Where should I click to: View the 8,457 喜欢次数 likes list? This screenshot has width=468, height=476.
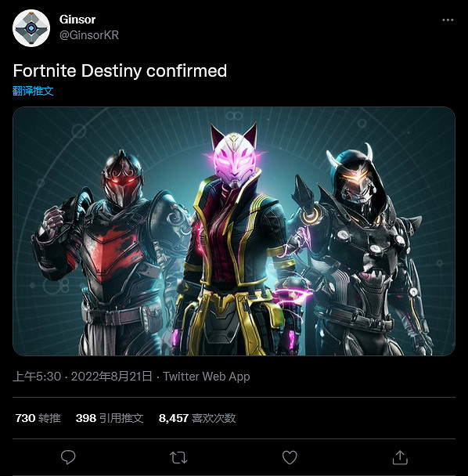197,418
